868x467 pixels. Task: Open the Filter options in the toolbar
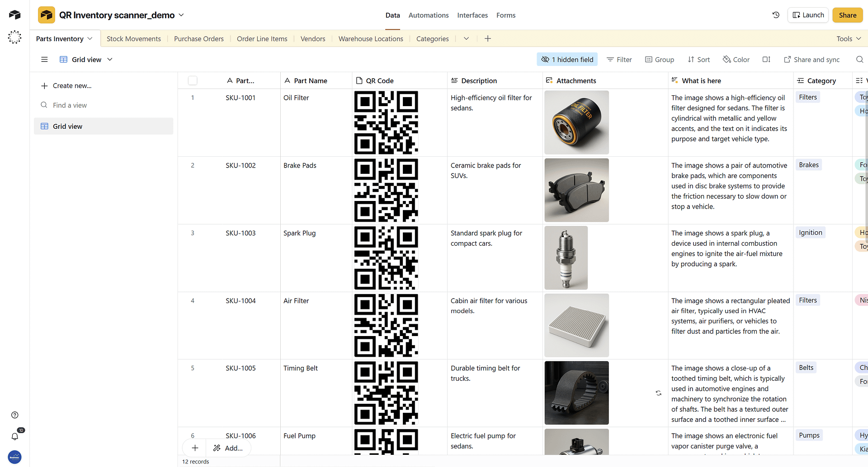[619, 59]
